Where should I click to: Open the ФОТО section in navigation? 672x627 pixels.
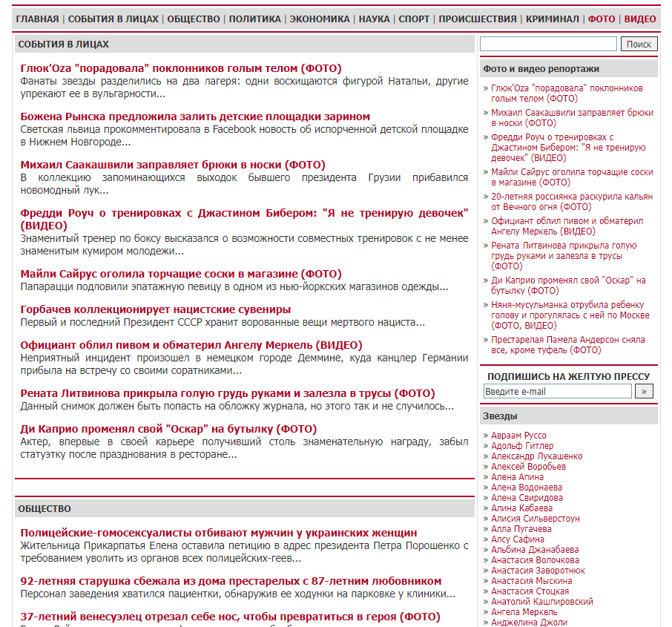[x=602, y=19]
